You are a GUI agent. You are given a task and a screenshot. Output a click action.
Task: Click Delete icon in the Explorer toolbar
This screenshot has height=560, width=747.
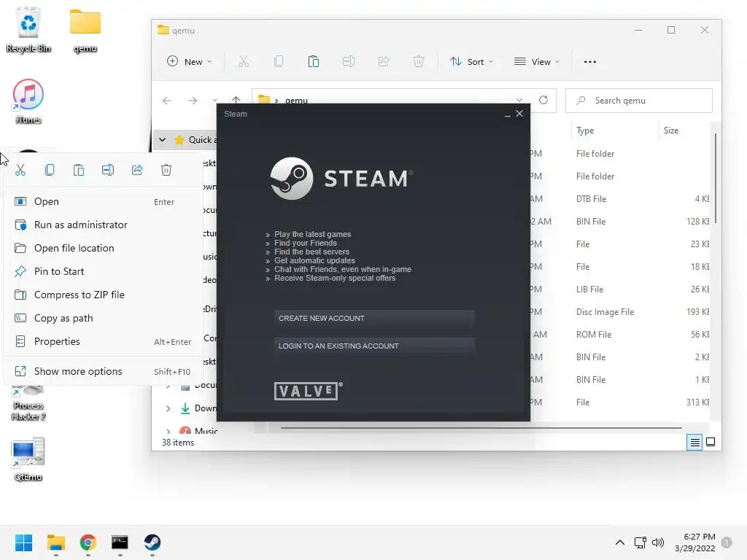coord(419,61)
